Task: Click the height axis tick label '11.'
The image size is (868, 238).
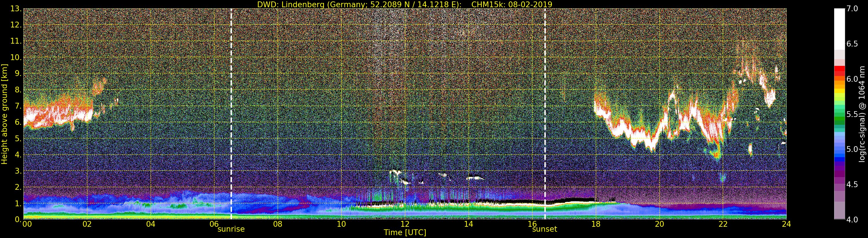Action: [x=16, y=41]
